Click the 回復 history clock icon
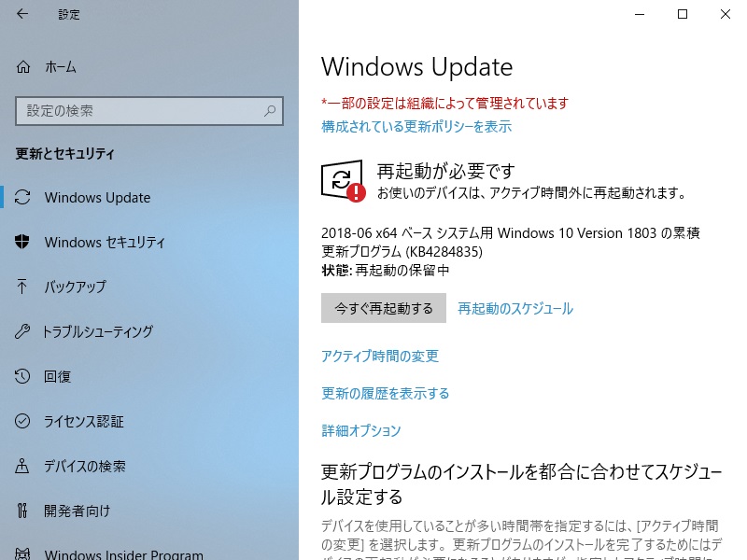 coord(21,376)
